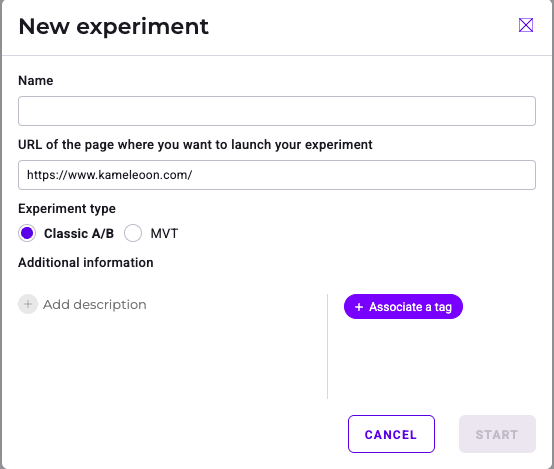Click the Name field label
Image resolution: width=554 pixels, height=469 pixels.
click(36, 81)
